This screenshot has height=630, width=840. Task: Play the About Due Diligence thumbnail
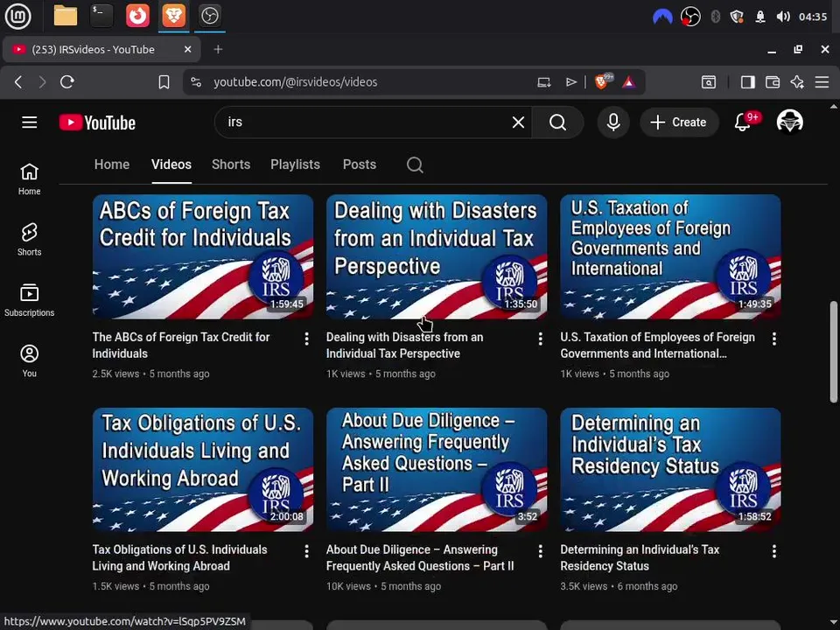point(437,470)
